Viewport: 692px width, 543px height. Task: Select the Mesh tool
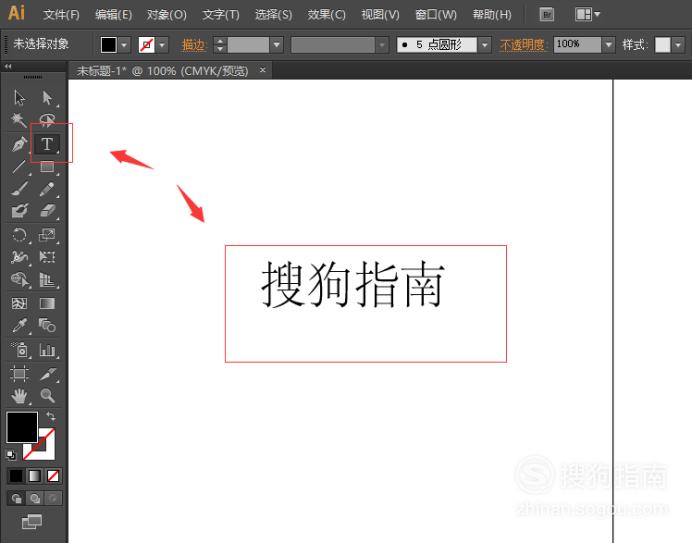click(19, 304)
